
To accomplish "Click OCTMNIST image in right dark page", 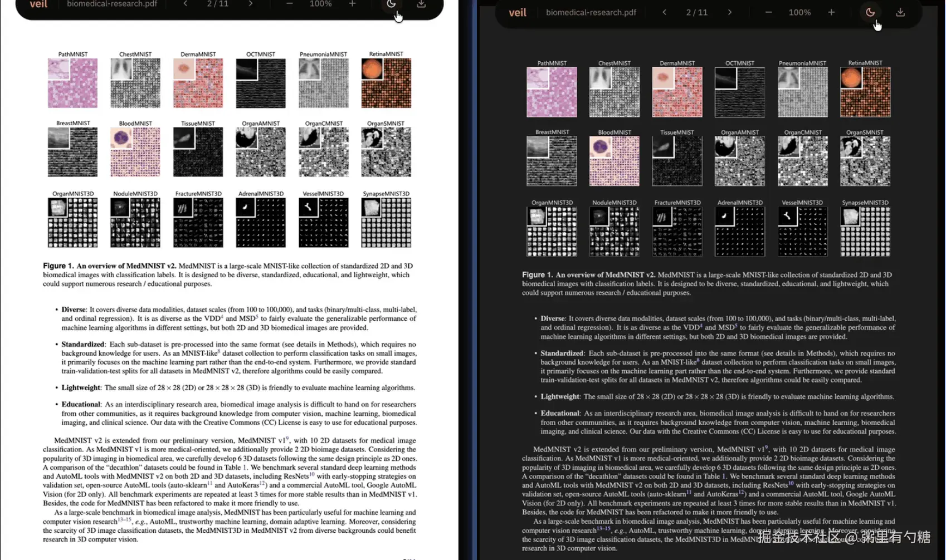I will (740, 92).
